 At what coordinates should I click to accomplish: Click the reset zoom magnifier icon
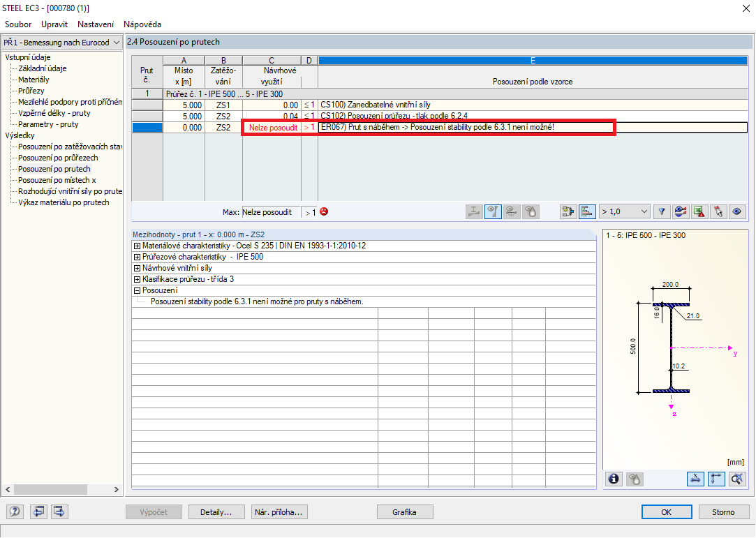pyautogui.click(x=737, y=479)
